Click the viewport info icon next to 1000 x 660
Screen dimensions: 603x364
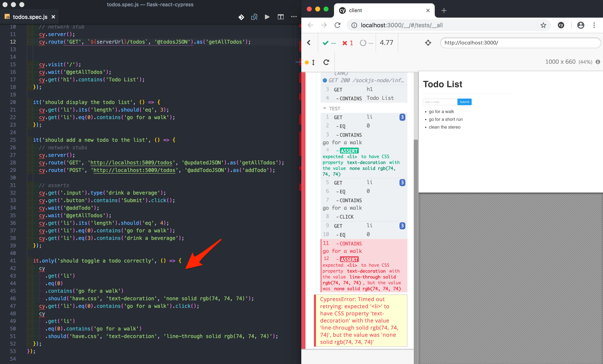[x=599, y=62]
